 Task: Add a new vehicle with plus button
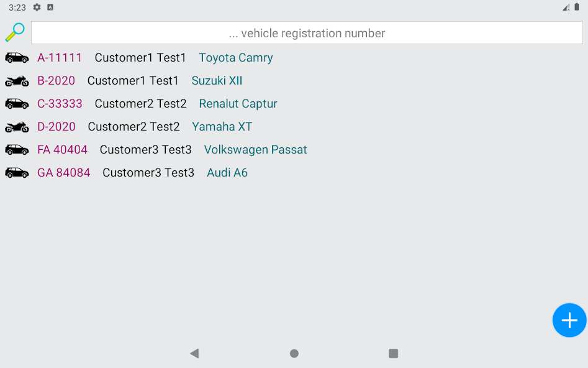(x=569, y=320)
